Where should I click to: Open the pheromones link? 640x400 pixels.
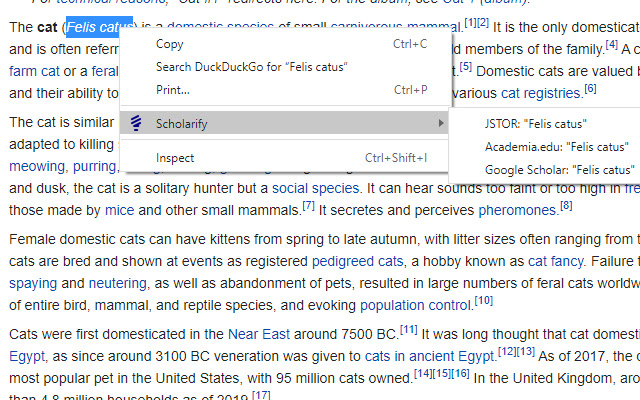click(517, 210)
